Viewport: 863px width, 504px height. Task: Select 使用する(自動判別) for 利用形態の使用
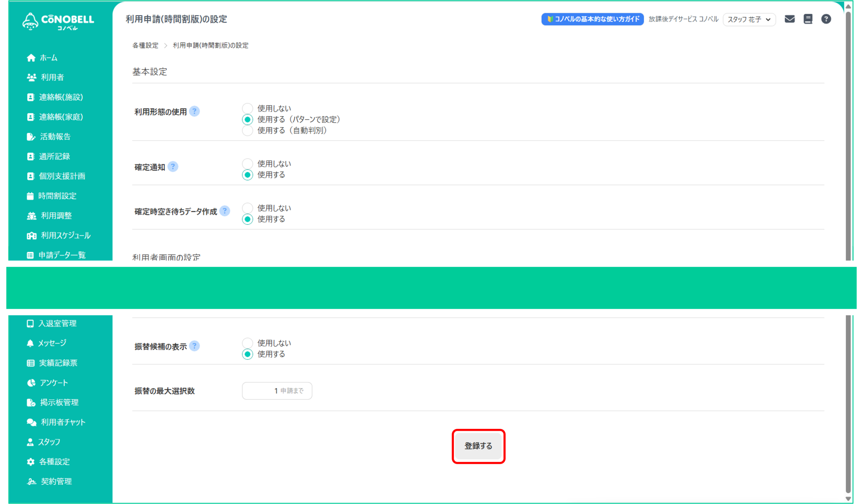(x=247, y=130)
